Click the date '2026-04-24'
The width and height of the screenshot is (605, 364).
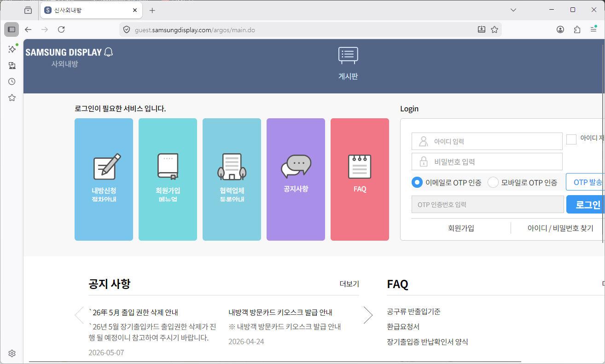246,341
